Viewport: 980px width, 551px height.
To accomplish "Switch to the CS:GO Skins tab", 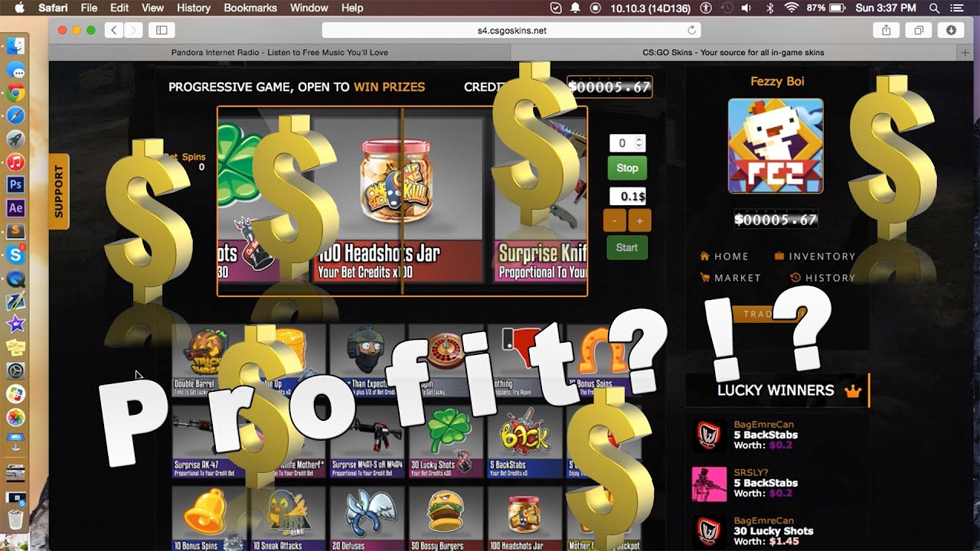I will [734, 53].
